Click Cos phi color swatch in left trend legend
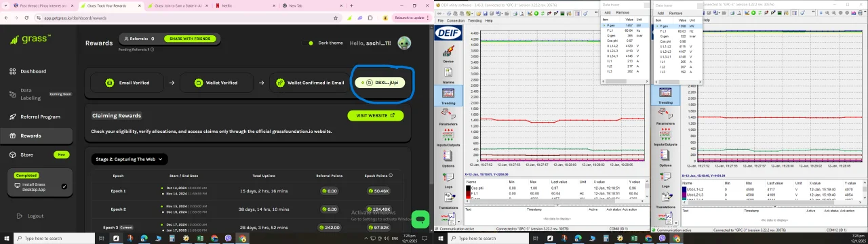 468,188
